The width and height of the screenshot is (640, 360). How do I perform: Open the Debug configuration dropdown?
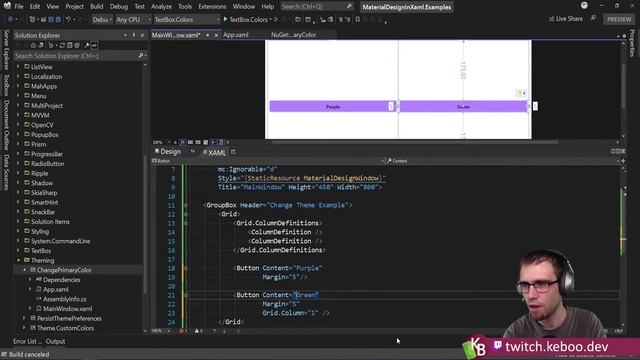point(102,19)
